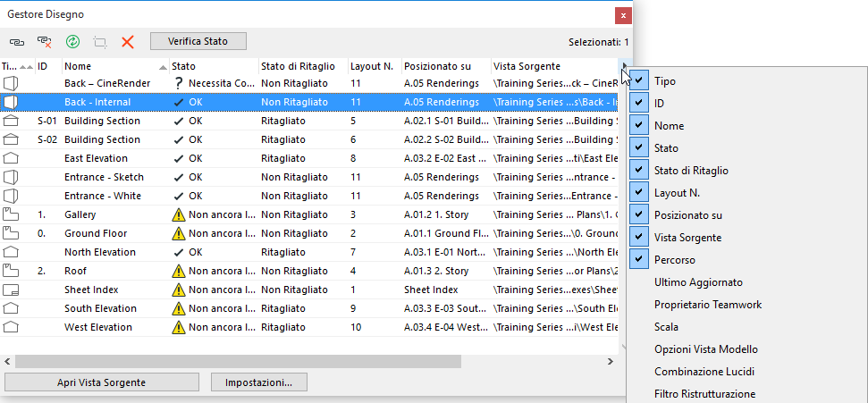Click the East Elevation row type icon

click(x=11, y=158)
